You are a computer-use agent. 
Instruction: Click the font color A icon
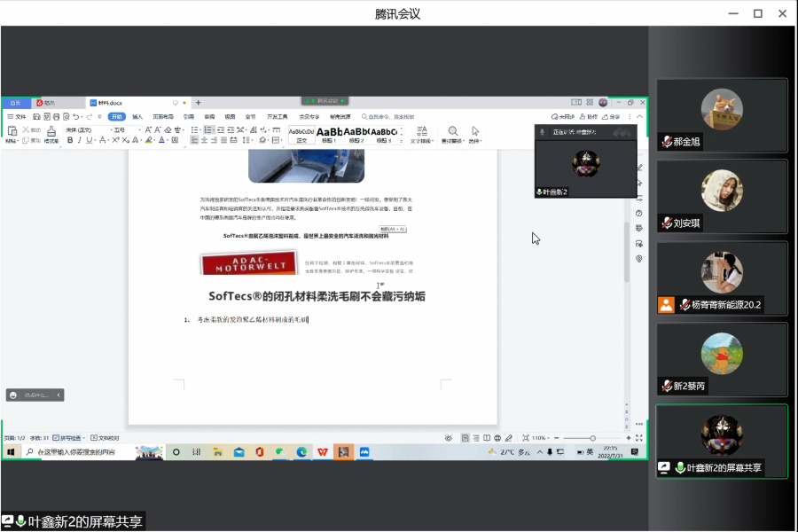[161, 140]
